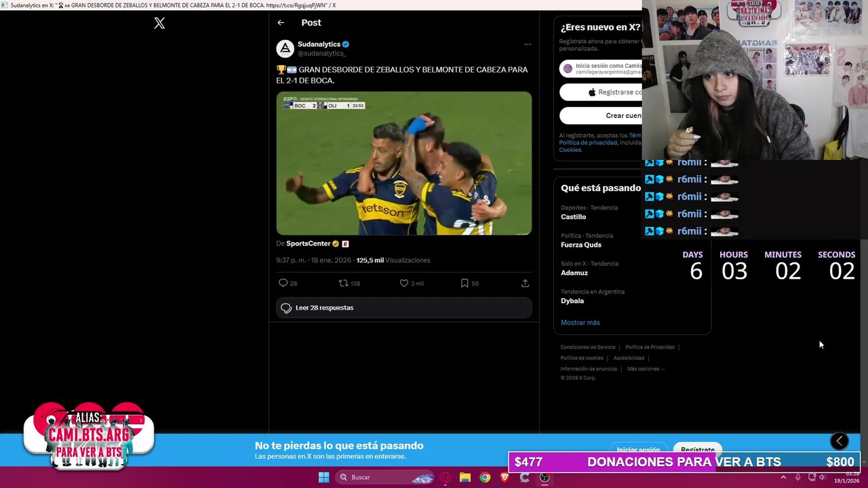Open Información de anuncios footer link

(x=589, y=369)
